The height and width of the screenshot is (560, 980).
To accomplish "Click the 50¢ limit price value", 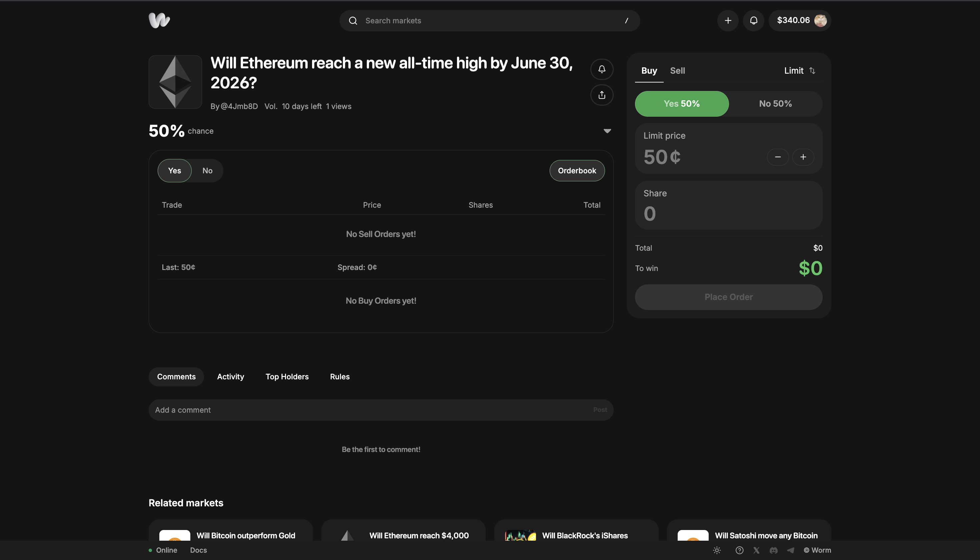I will click(x=662, y=157).
